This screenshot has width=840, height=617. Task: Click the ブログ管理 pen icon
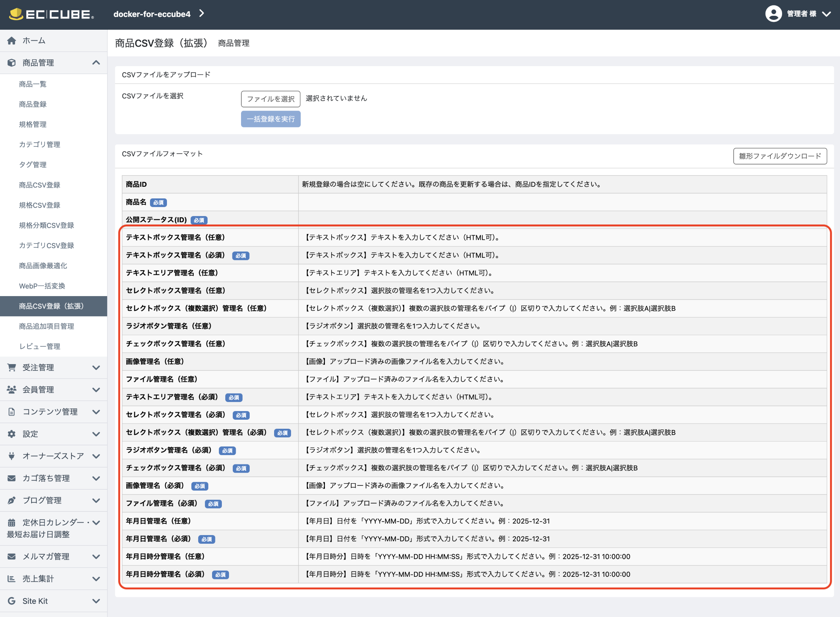pos(12,501)
